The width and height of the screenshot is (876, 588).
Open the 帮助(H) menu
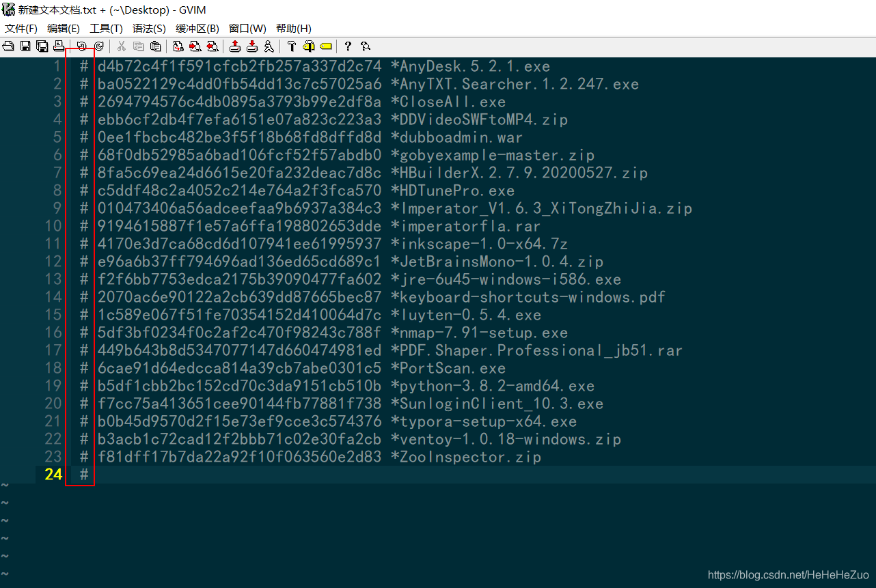pyautogui.click(x=294, y=28)
